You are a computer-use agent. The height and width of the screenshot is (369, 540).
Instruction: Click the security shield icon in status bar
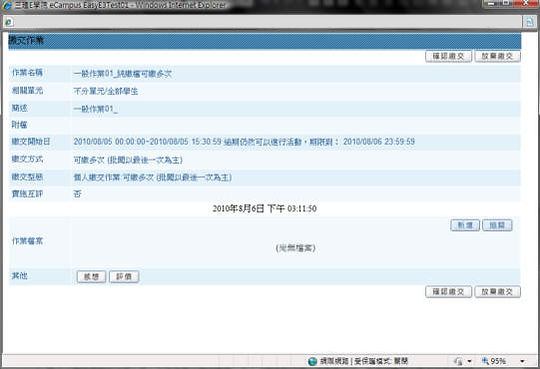[x=458, y=361]
